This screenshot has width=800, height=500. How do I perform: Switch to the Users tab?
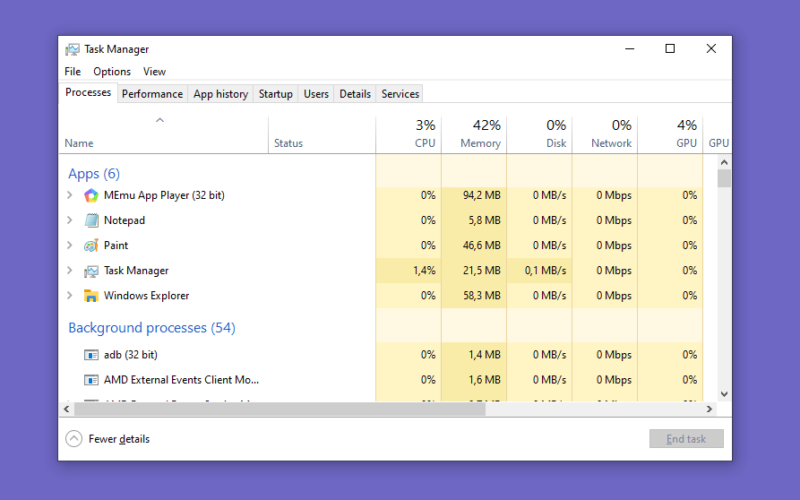pyautogui.click(x=316, y=94)
